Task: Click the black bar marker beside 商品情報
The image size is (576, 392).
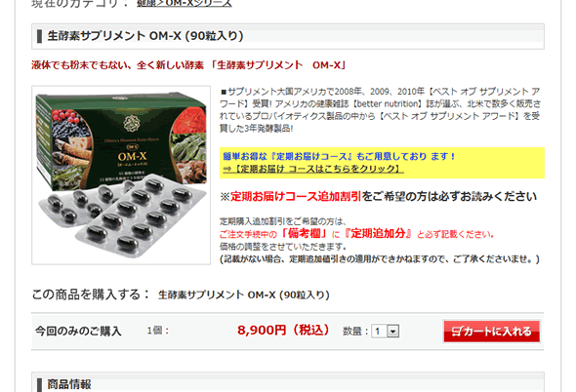Action: pyautogui.click(x=39, y=385)
